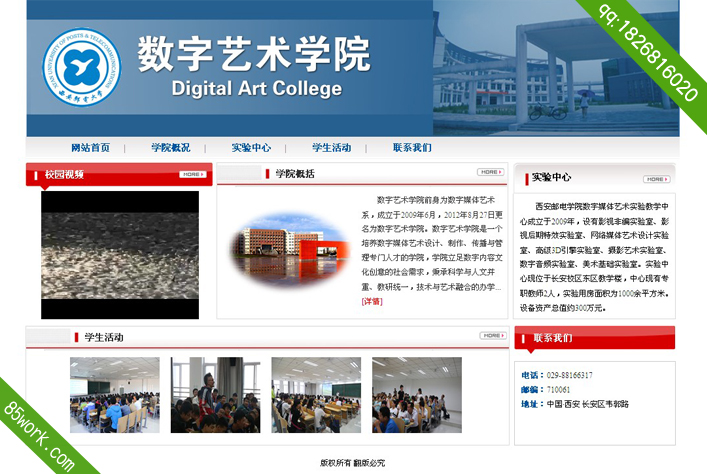The width and height of the screenshot is (707, 474).
Task: Select phone number 029-88166317
Action: coord(569,375)
